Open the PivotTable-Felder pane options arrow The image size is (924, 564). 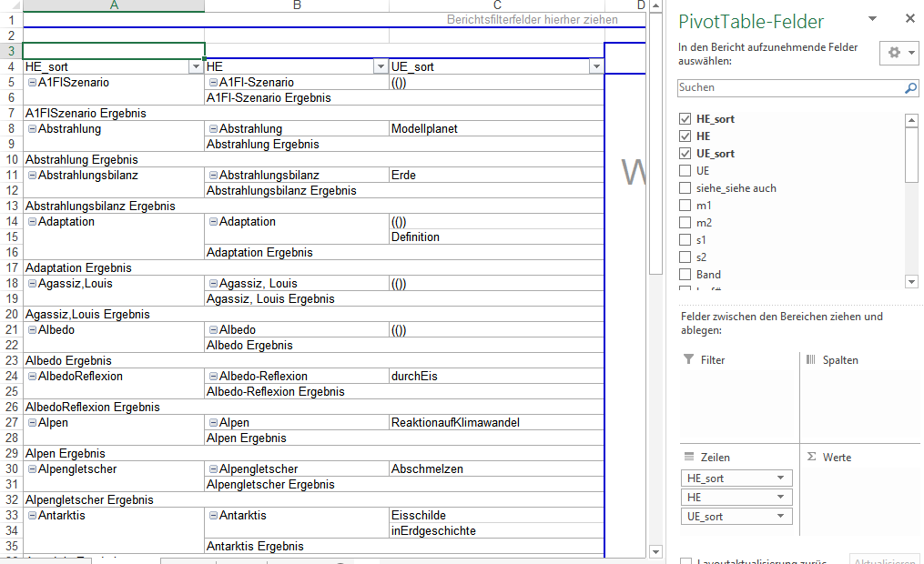coord(872,19)
